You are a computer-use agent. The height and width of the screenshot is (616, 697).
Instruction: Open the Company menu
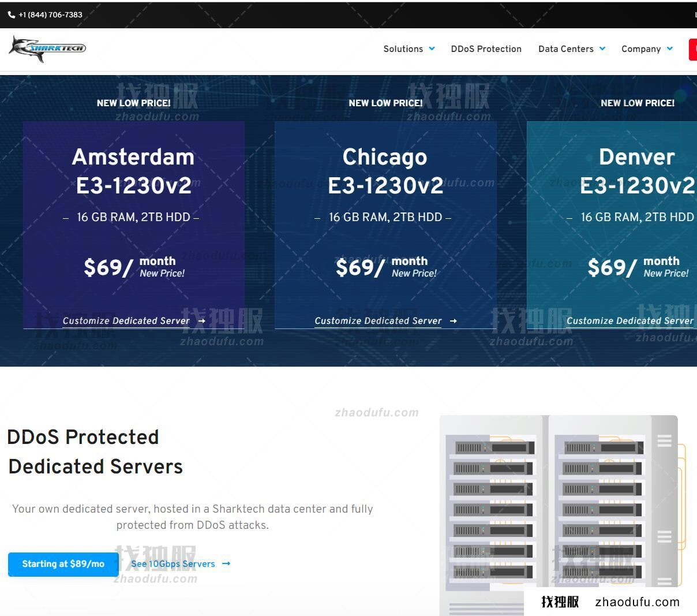641,49
